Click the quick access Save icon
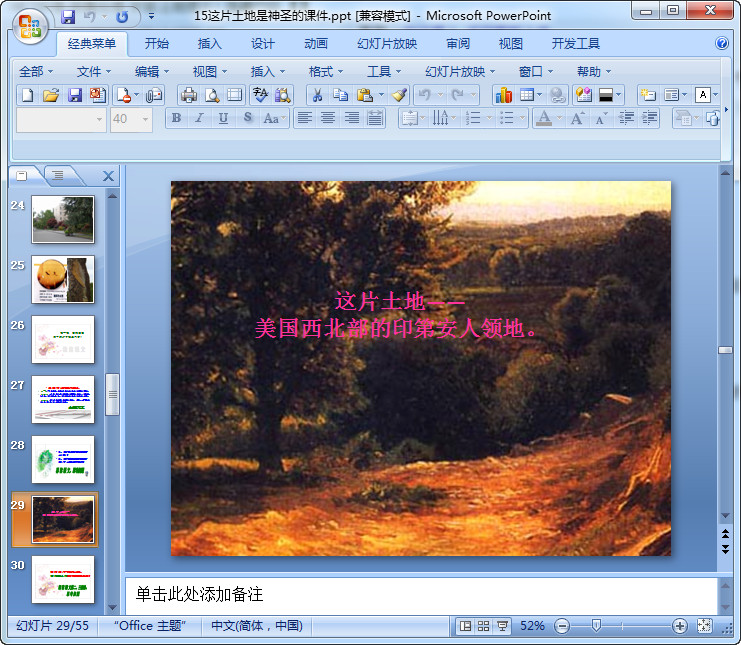This screenshot has height=645, width=741. click(68, 17)
